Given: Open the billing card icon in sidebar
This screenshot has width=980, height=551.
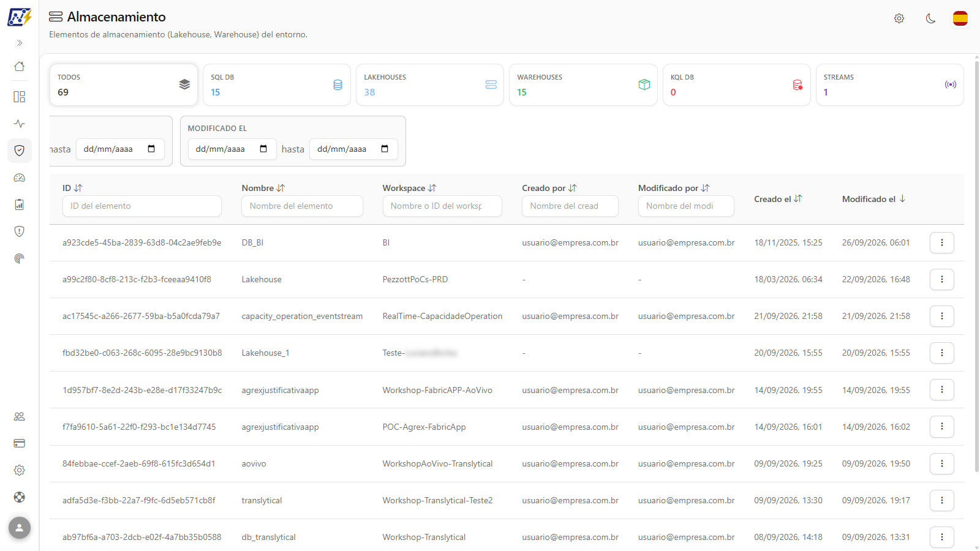Looking at the screenshot, I should (x=20, y=443).
